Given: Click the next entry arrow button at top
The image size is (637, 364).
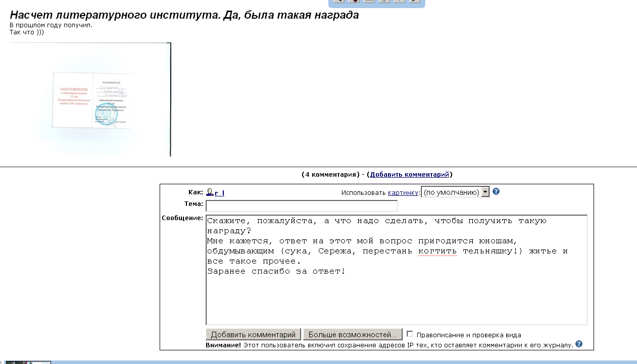Looking at the screenshot, I should [x=414, y=1].
